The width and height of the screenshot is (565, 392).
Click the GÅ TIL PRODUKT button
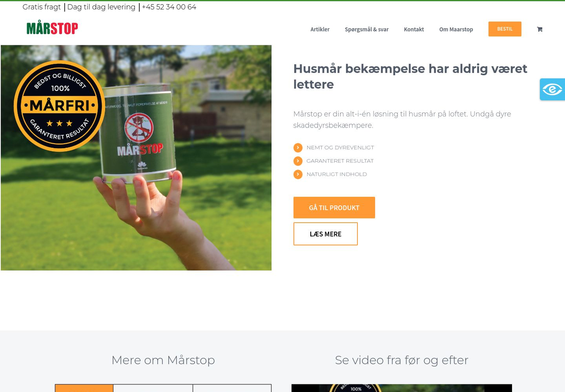click(334, 207)
